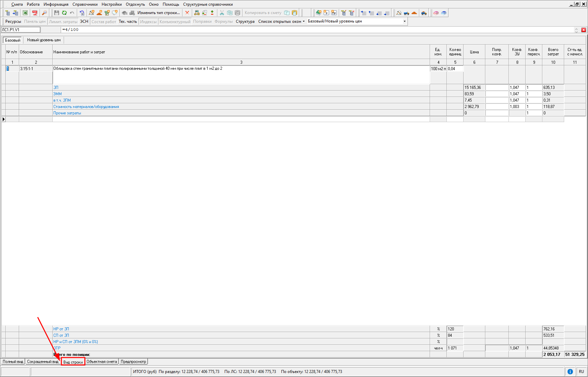Click the blue info icon in status bar
588x377 pixels.
(570, 371)
